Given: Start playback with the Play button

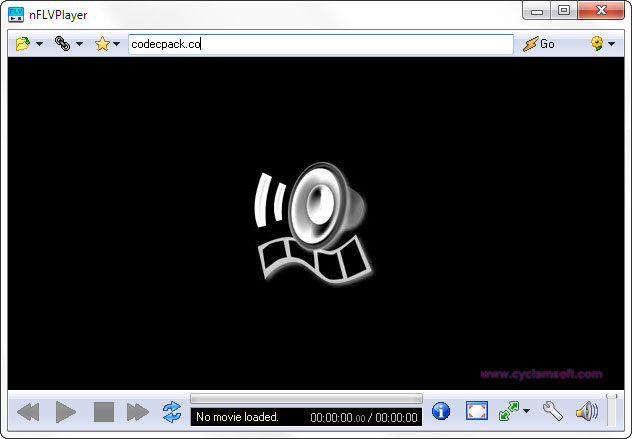Looking at the screenshot, I should 66,412.
